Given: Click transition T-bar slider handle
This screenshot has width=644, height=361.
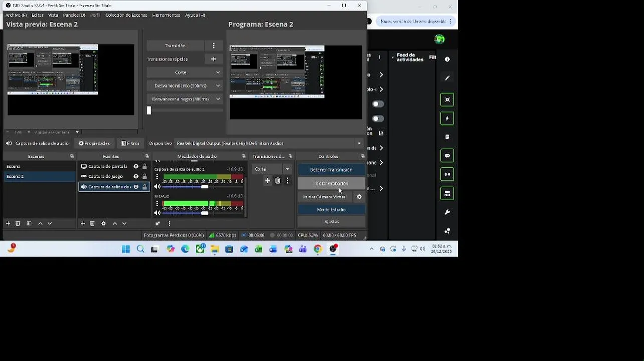Looking at the screenshot, I should point(149,110).
